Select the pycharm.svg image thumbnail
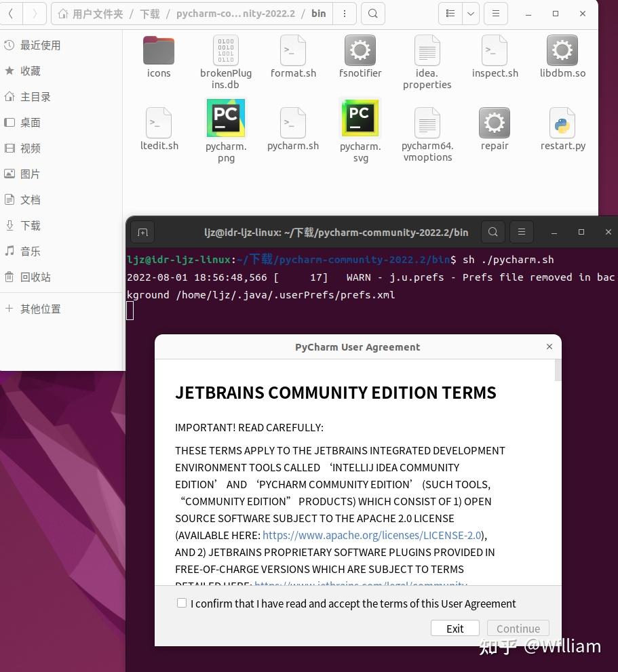The height and width of the screenshot is (672, 618). tap(360, 118)
